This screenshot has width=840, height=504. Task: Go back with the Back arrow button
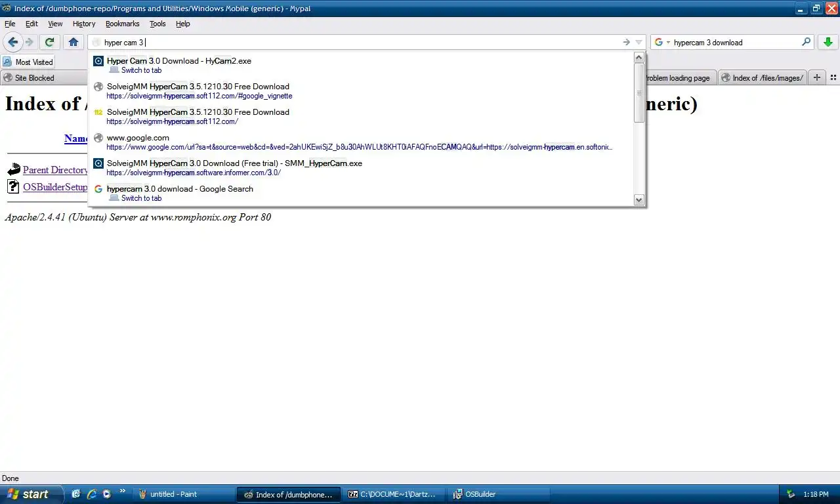[12, 42]
